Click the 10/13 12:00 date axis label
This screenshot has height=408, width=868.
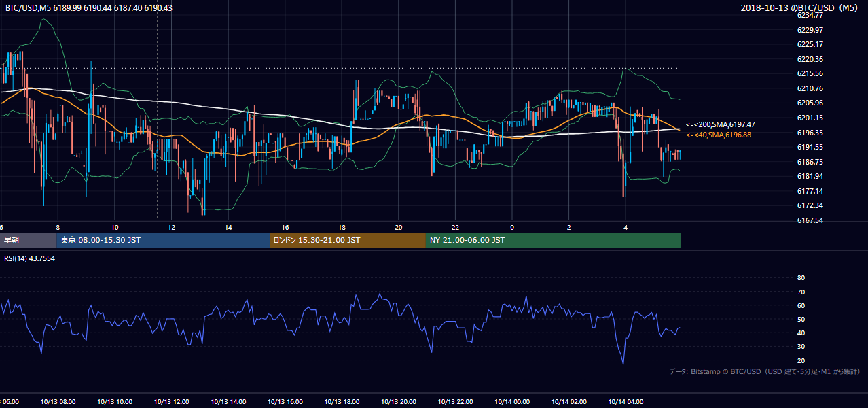point(171,402)
